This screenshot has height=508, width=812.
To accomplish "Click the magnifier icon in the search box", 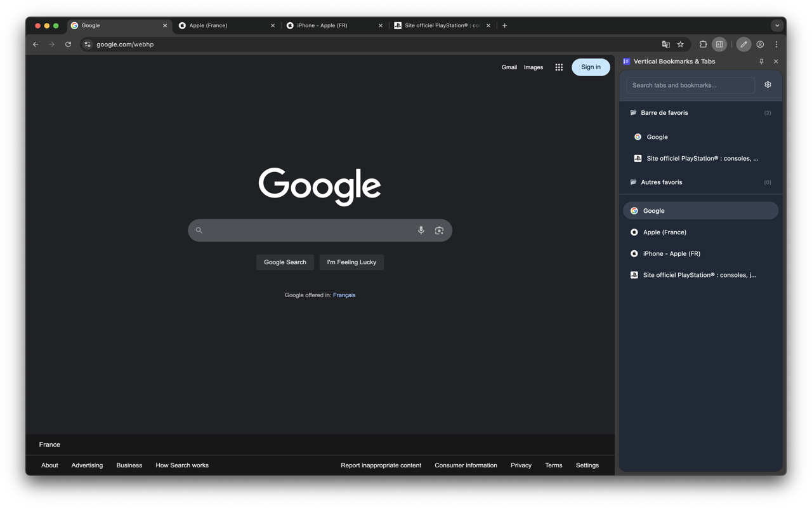I will point(199,231).
